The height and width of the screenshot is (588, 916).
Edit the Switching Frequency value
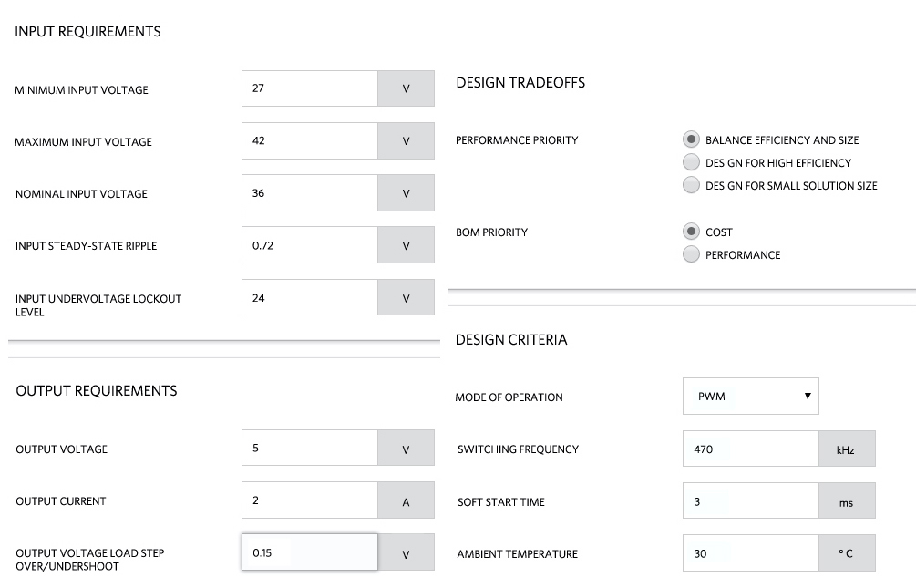751,449
